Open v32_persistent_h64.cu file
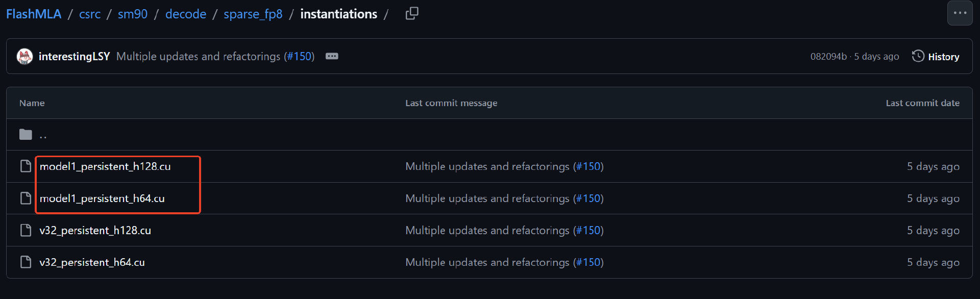 [92, 262]
